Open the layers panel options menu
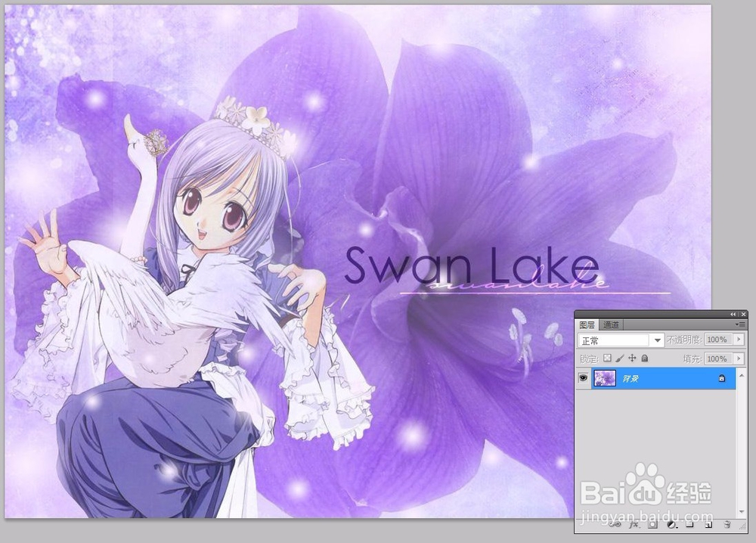This screenshot has height=543, width=756. click(740, 325)
